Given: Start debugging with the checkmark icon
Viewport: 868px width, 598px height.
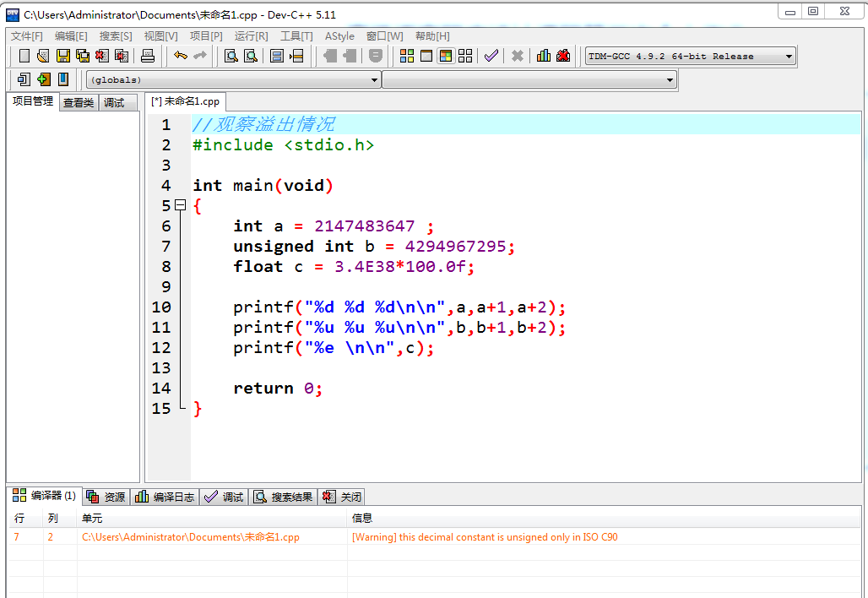Looking at the screenshot, I should [x=491, y=56].
